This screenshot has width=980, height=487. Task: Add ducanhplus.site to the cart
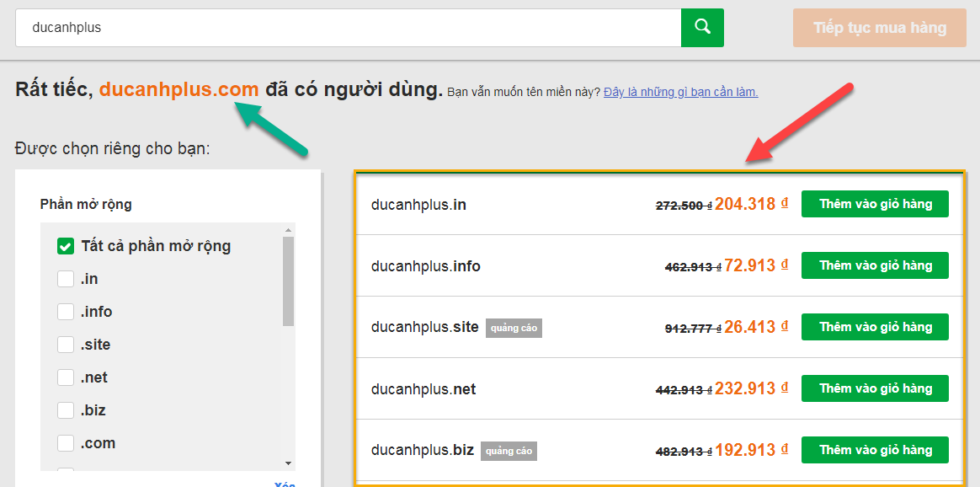[x=875, y=327]
